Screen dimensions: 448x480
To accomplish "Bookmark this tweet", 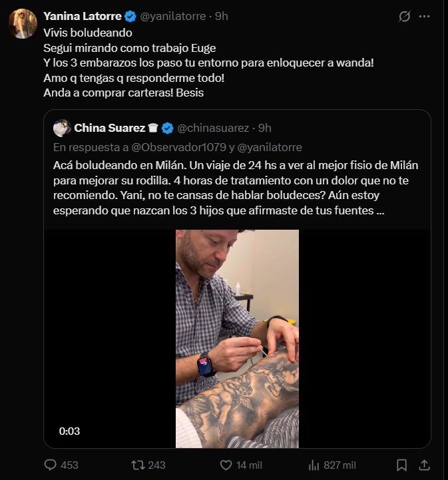I will tap(402, 465).
